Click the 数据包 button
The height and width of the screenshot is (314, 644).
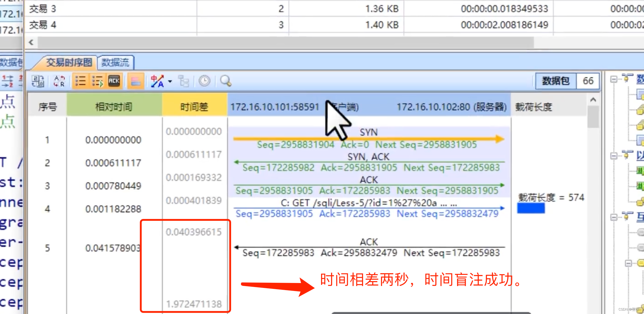[556, 81]
